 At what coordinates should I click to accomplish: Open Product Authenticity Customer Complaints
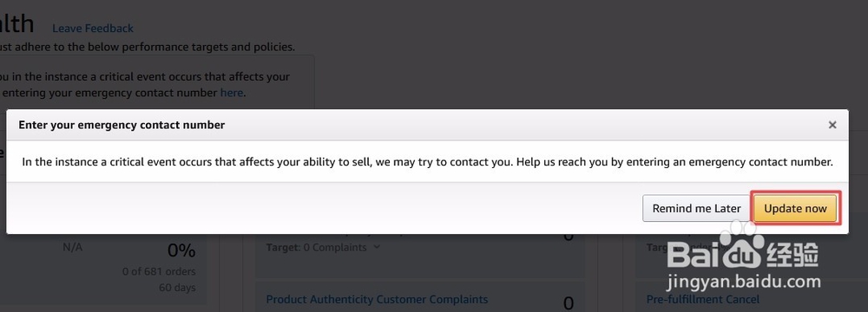click(x=377, y=300)
